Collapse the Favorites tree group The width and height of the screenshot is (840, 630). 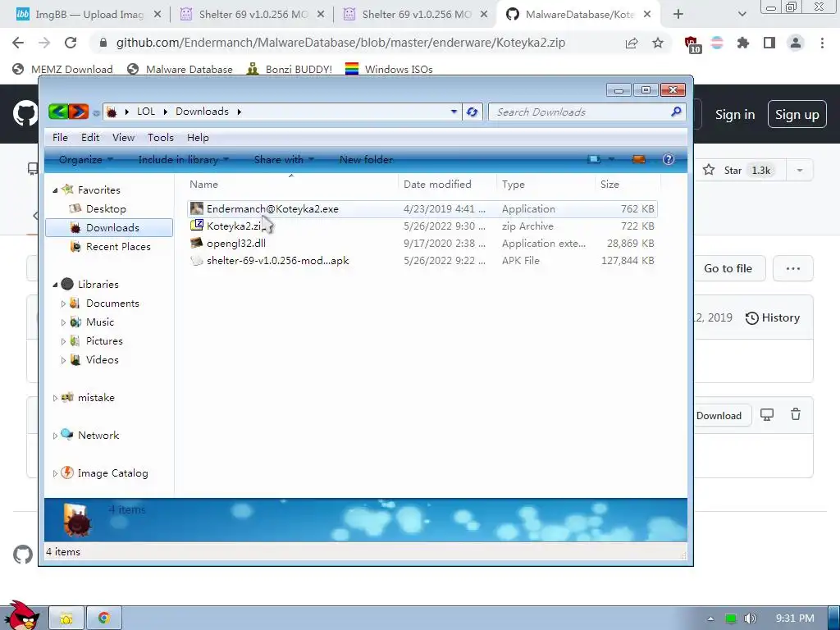click(55, 190)
